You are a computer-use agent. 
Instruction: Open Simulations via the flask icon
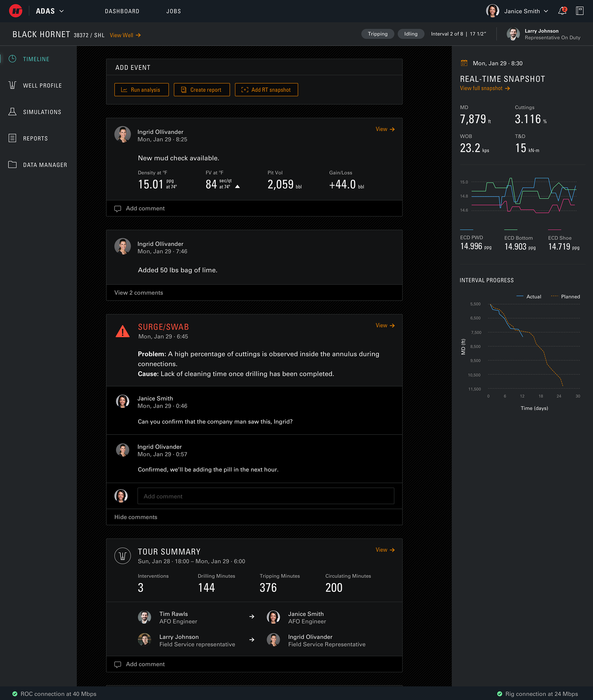tap(12, 112)
